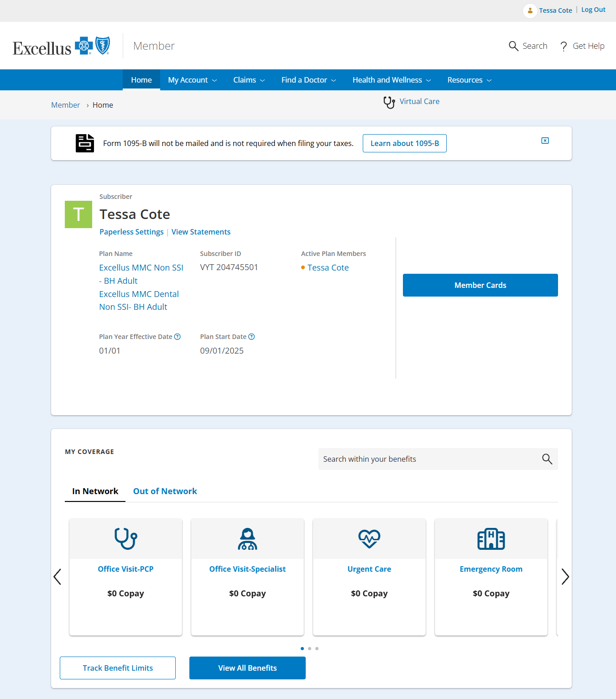
Task: Click the user avatar icon beside Tessa Cote
Action: pos(530,10)
